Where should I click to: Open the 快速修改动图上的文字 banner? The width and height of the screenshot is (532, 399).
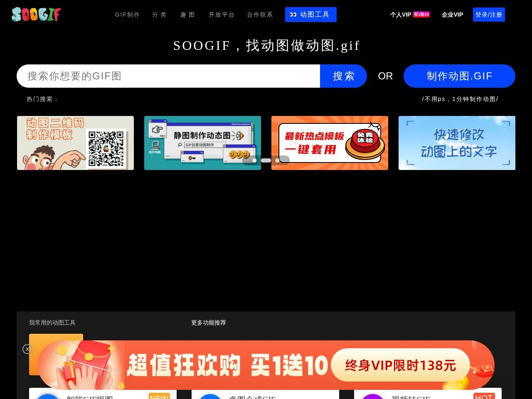point(457,143)
